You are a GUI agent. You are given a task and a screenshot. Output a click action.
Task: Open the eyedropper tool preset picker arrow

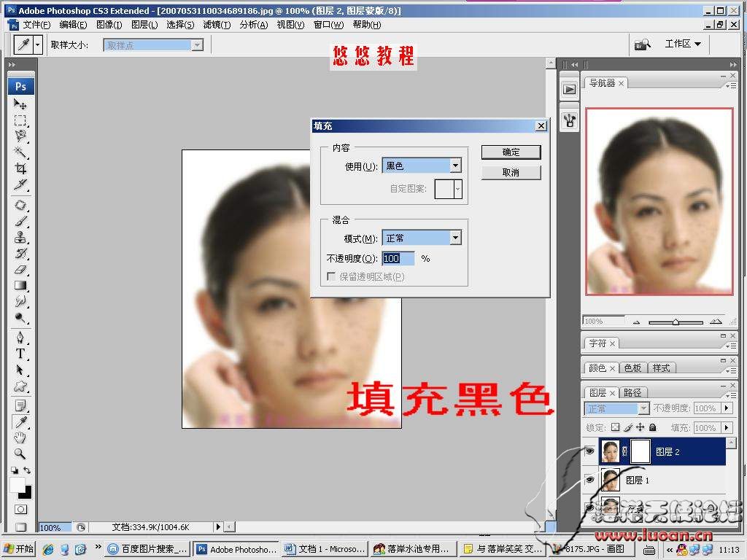coord(38,45)
